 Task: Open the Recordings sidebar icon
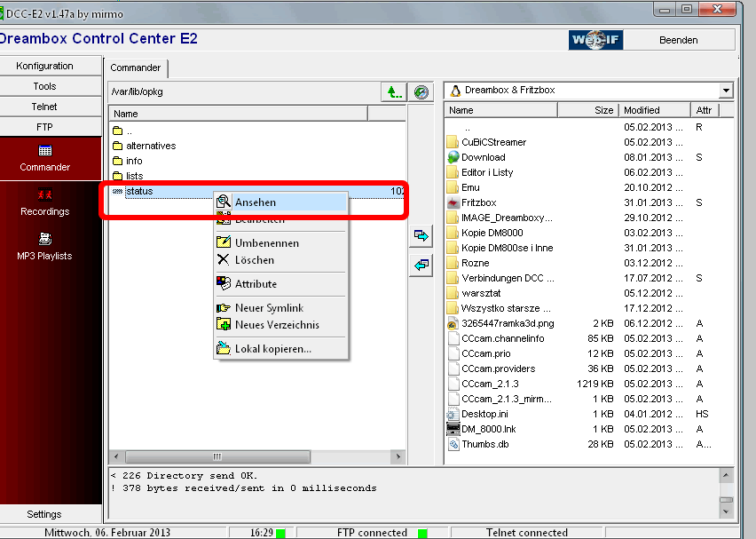(x=44, y=195)
